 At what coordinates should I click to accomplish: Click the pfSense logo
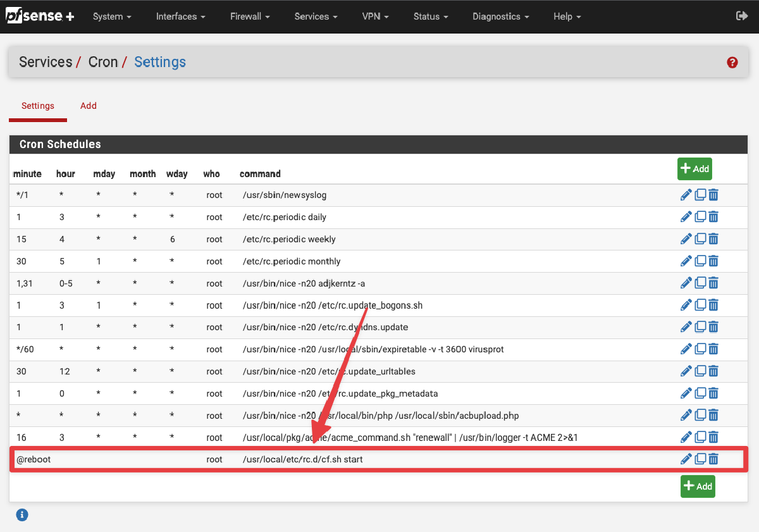(x=40, y=16)
